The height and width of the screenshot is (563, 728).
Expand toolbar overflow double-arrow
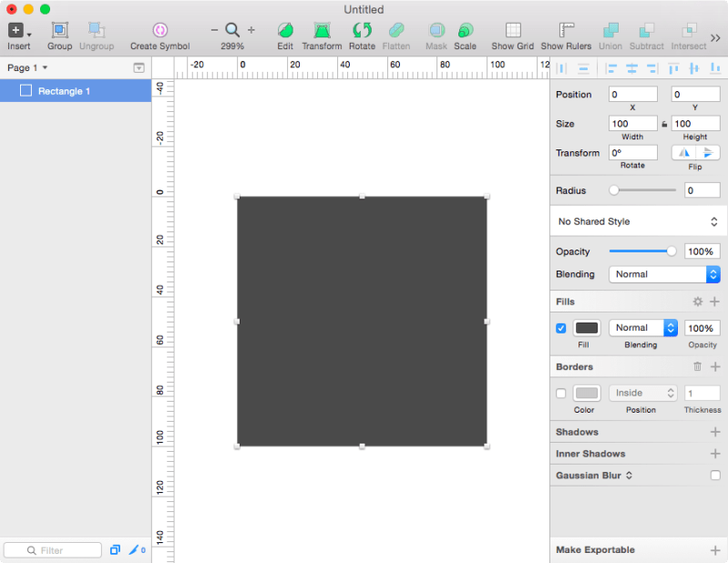tap(715, 37)
